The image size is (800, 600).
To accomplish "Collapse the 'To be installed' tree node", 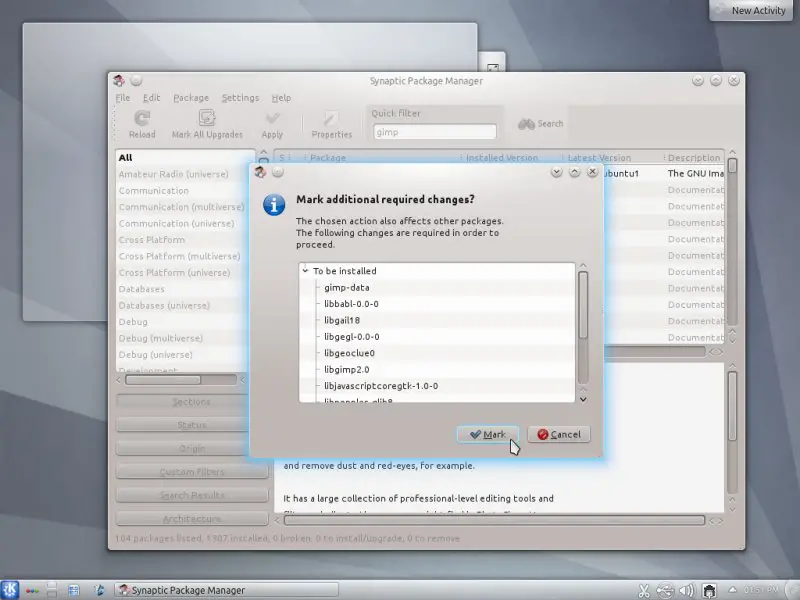I will [305, 271].
